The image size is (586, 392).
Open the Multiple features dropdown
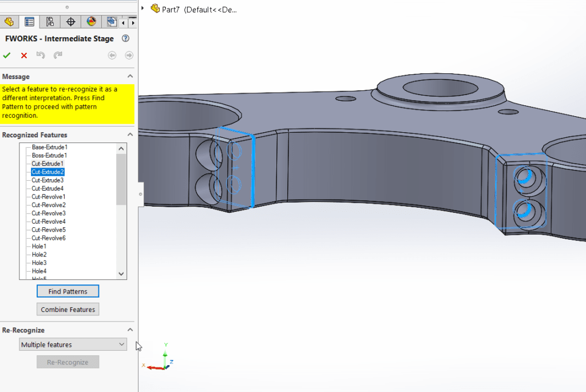(x=73, y=345)
